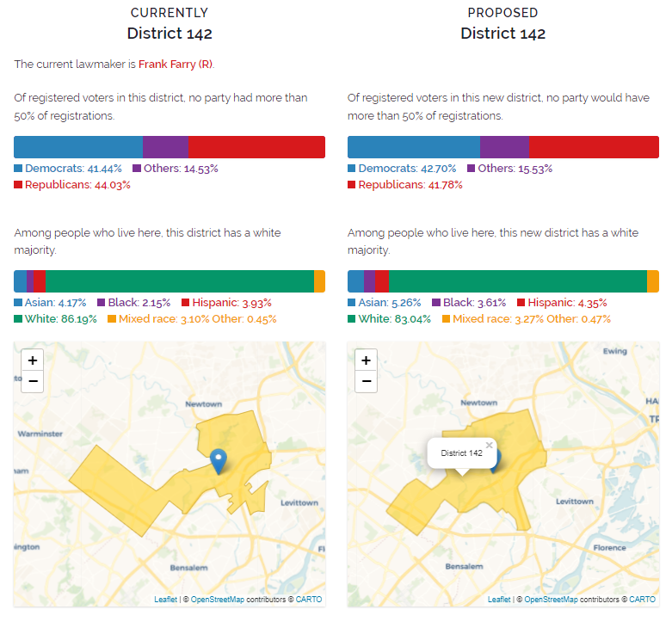The image size is (672, 622).
Task: Click the current Mixed race orange swatch
Action: coord(112,318)
